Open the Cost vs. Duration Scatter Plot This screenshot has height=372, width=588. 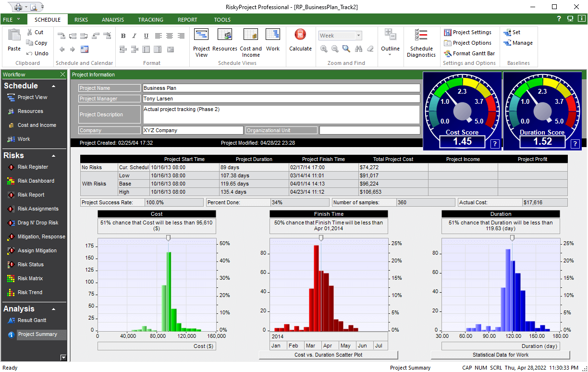328,355
